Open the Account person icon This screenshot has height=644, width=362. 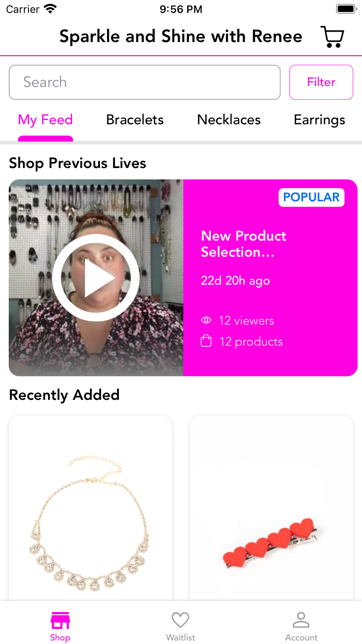(x=301, y=620)
